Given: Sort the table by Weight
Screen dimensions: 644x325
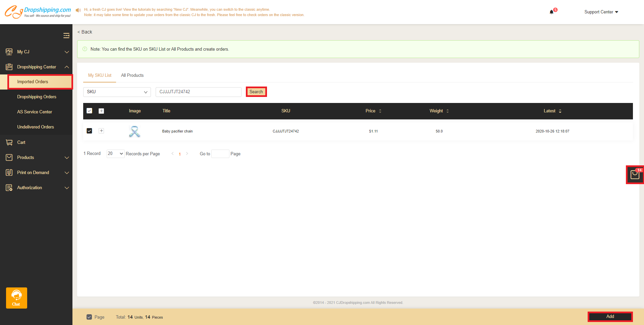Looking at the screenshot, I should tap(447, 111).
